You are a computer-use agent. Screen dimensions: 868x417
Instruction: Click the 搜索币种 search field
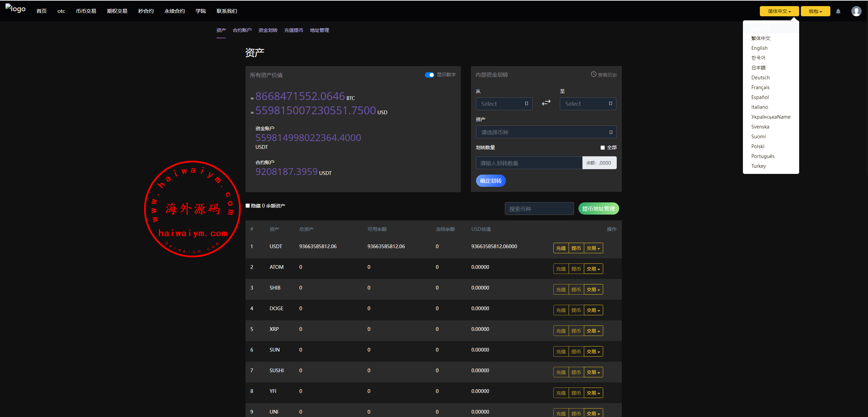(x=539, y=209)
